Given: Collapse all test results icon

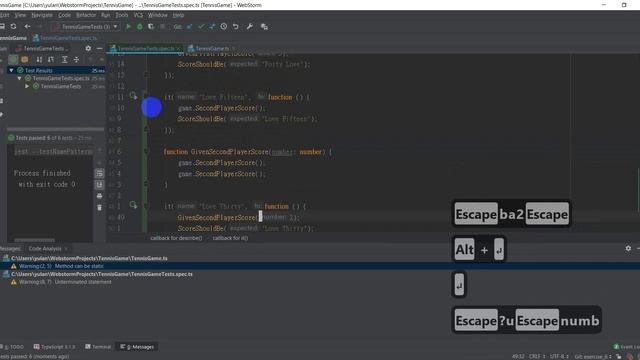Looking at the screenshot, I should (76, 60).
